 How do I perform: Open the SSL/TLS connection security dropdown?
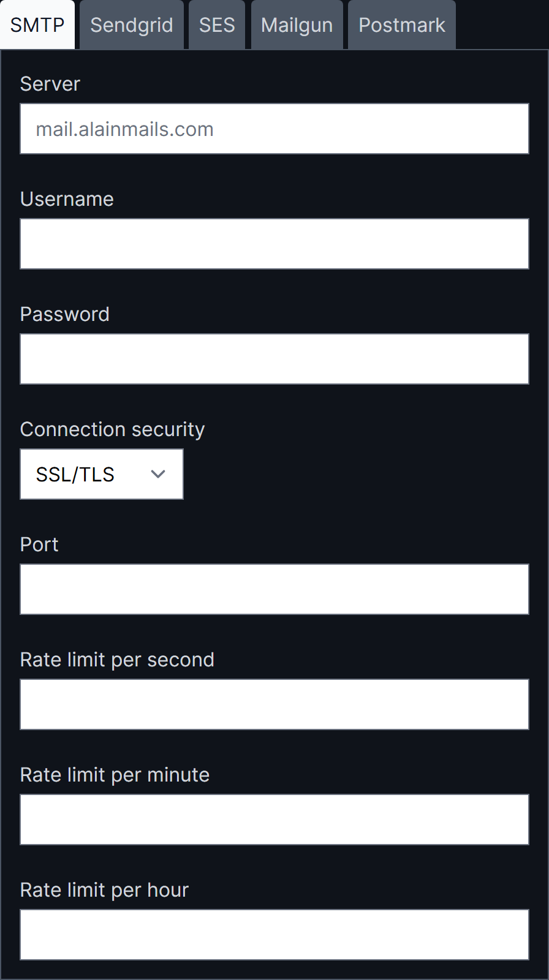102,474
